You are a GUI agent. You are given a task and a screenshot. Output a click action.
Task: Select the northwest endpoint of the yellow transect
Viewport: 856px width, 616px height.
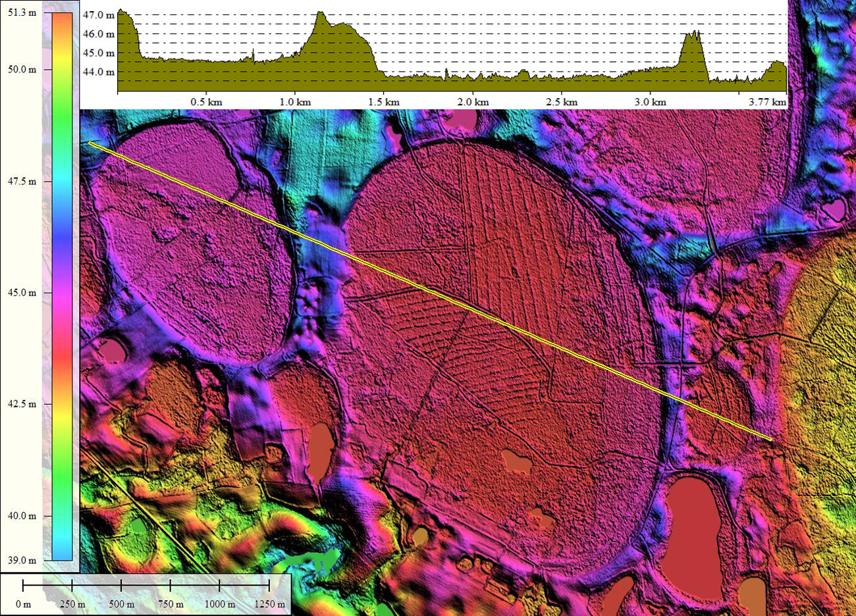pyautogui.click(x=90, y=143)
